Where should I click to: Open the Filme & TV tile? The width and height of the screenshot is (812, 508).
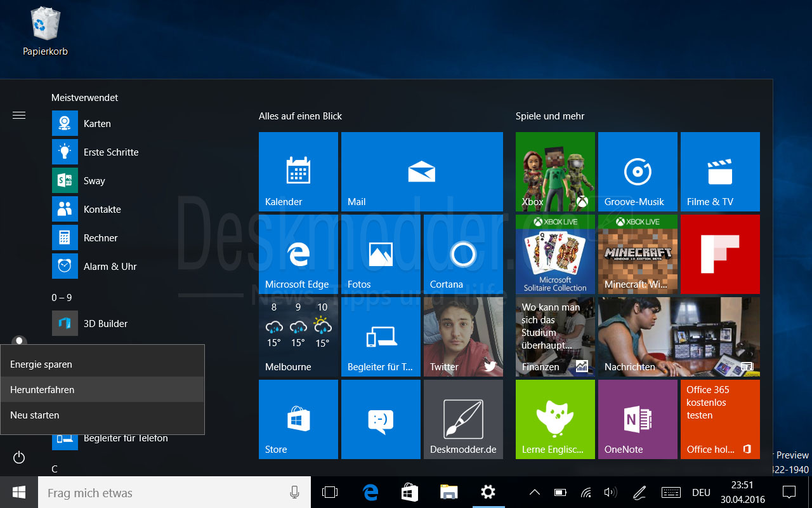click(x=720, y=171)
